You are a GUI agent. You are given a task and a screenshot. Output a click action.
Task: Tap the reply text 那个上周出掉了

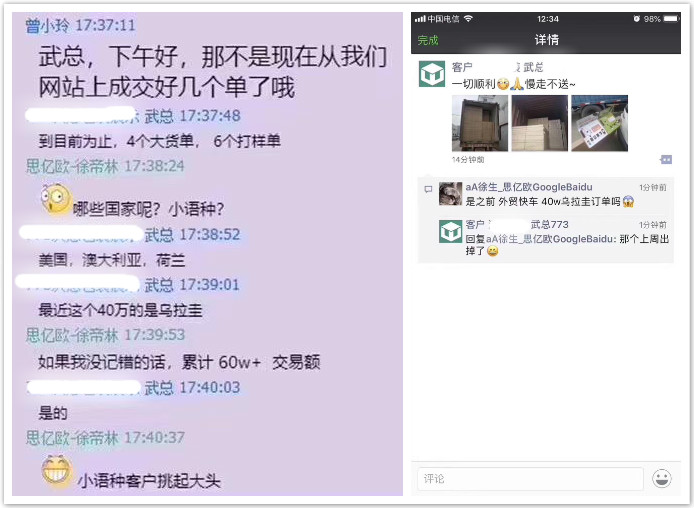(567, 245)
